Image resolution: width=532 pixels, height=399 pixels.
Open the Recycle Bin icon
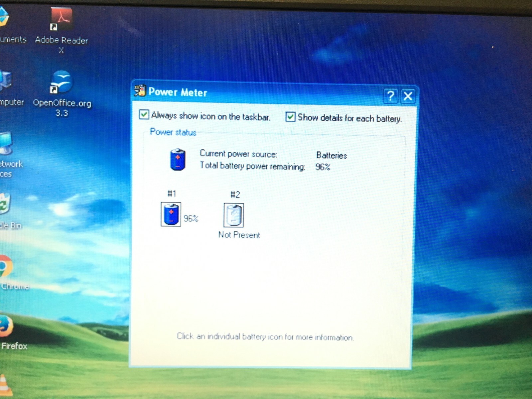coord(5,204)
